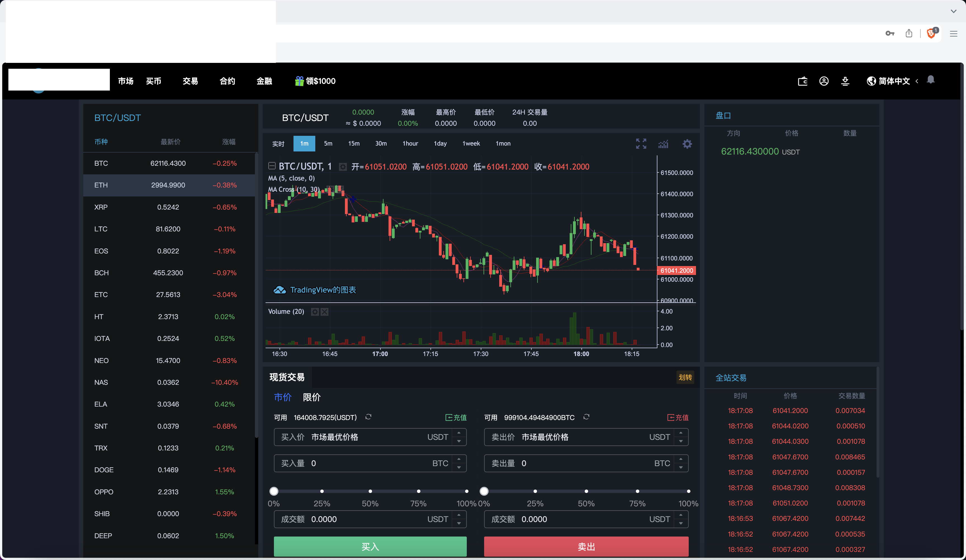Open the 市场 menu
The width and height of the screenshot is (966, 560).
pyautogui.click(x=126, y=81)
